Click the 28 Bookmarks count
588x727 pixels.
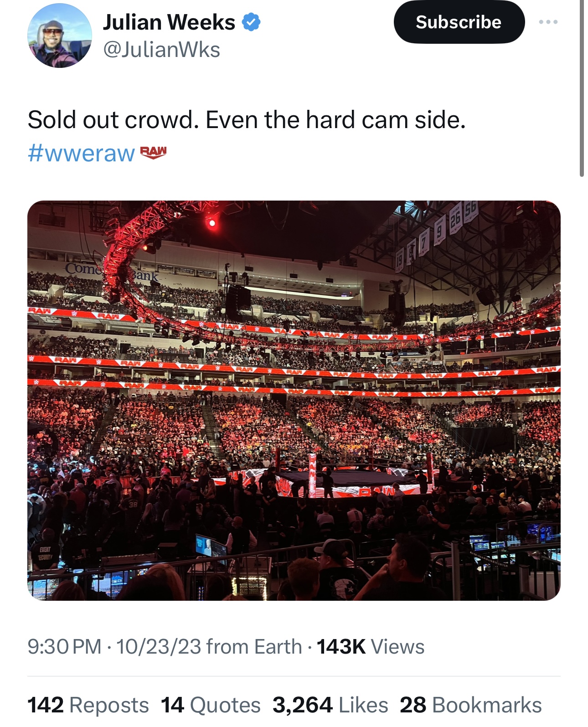click(470, 705)
